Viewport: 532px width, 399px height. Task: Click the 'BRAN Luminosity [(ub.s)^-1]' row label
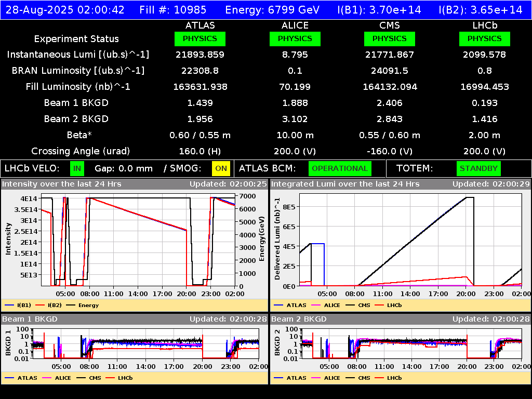pos(78,71)
